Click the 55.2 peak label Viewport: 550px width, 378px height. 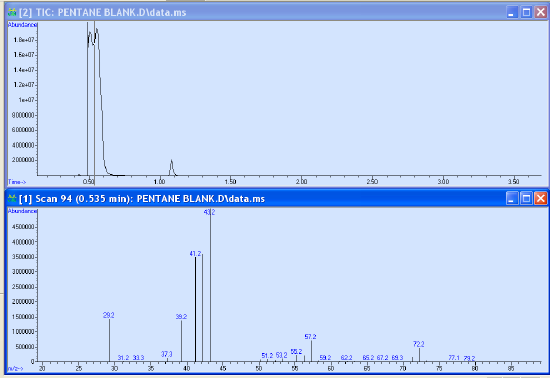(296, 352)
